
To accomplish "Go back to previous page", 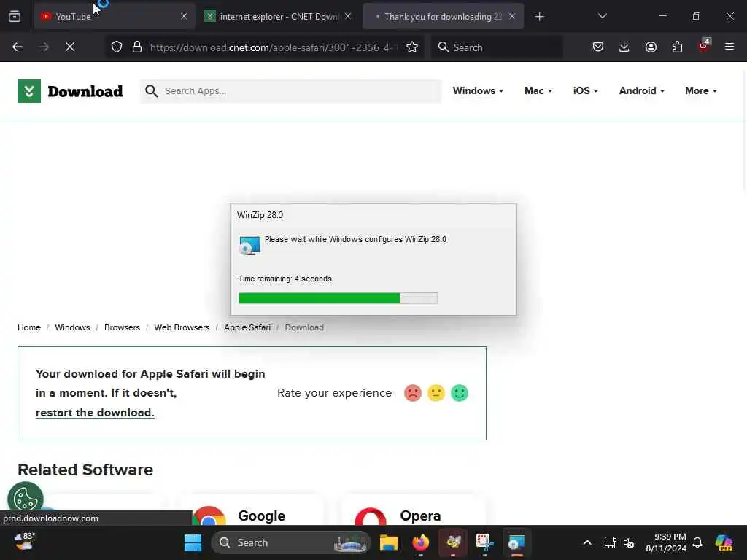I will (x=18, y=47).
